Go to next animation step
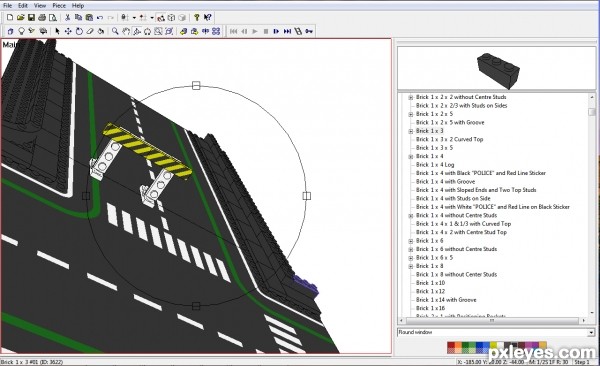 pyautogui.click(x=276, y=31)
